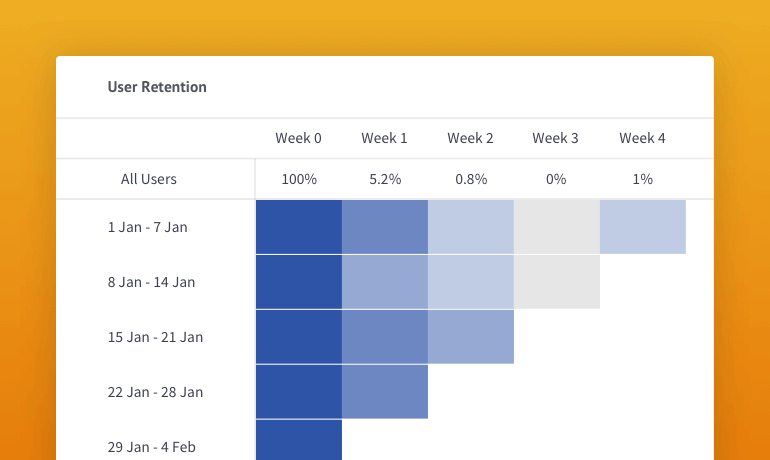The height and width of the screenshot is (460, 770).
Task: Click Week 0 cell for 29 Jan cohort
Action: click(298, 440)
